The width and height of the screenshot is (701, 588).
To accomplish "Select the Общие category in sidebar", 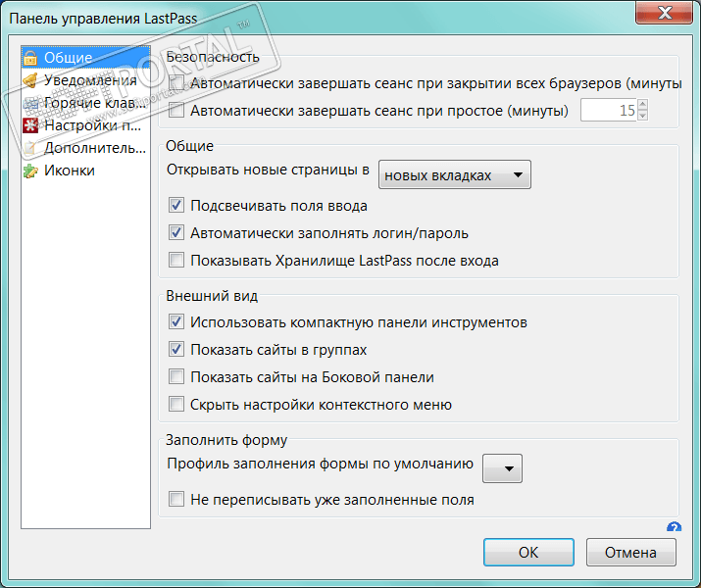I will 85,58.
